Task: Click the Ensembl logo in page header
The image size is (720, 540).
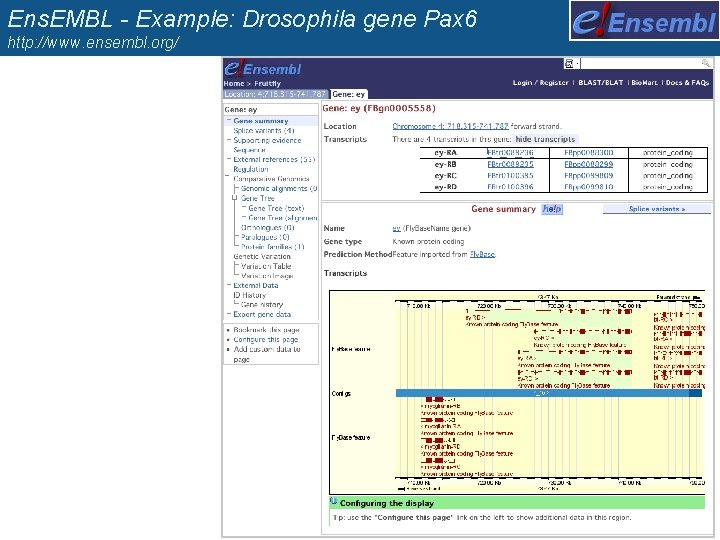Action: coord(263,69)
